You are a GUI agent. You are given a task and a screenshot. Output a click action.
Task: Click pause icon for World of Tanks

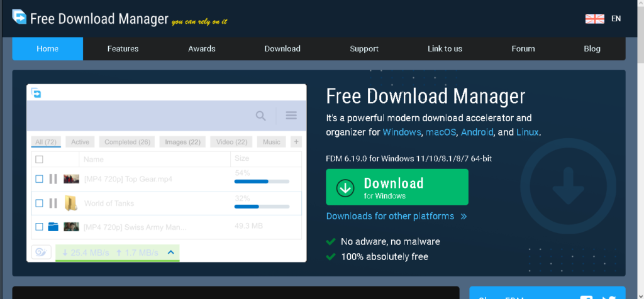(x=53, y=203)
